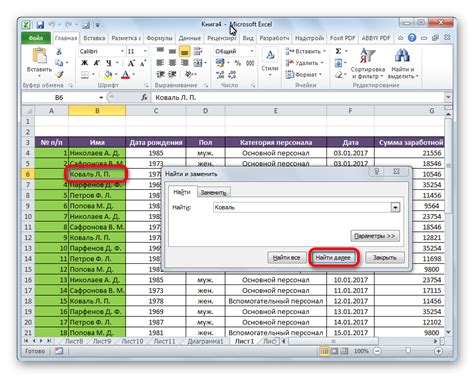Click the Format Painter brush icon
Screen dimensions: 474x378
(x=59, y=75)
